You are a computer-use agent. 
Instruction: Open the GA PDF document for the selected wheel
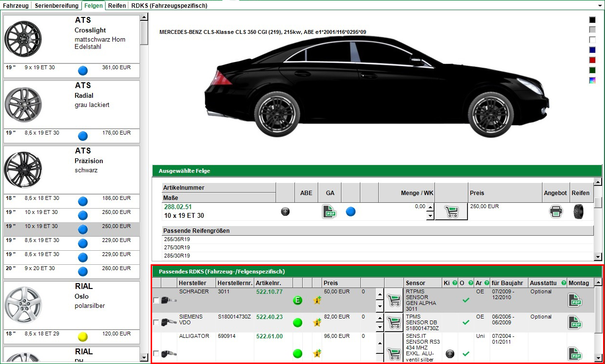coord(330,212)
